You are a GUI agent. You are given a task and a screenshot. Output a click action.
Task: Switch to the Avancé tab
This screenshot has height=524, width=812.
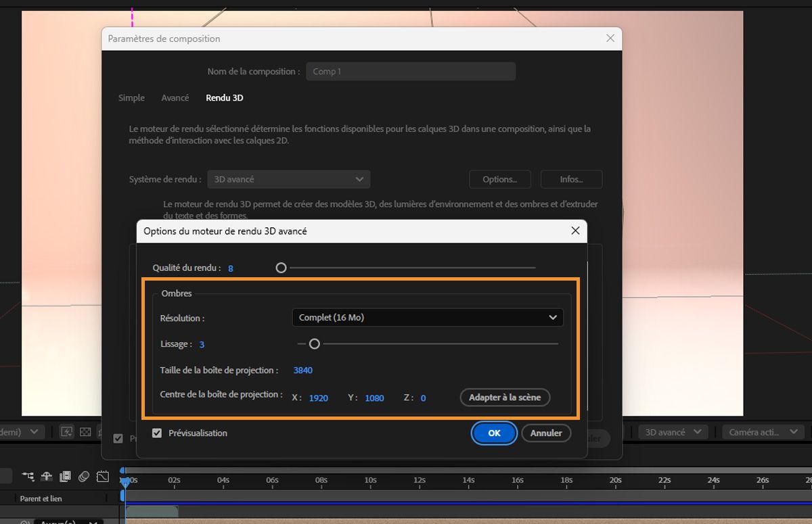tap(175, 97)
